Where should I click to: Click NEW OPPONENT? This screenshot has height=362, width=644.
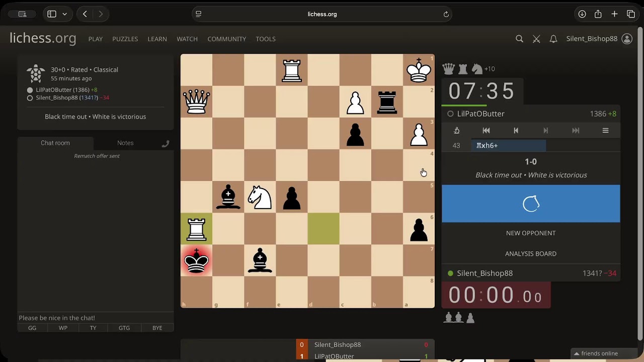click(x=531, y=233)
